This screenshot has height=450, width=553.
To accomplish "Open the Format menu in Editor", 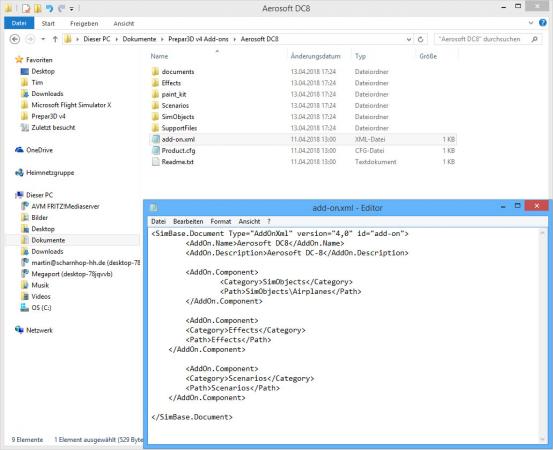I will (x=221, y=221).
